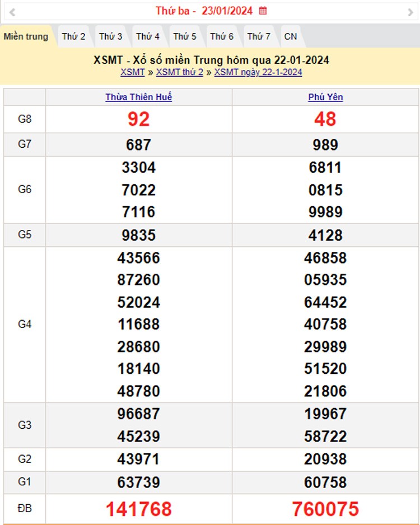Image resolution: width=420 pixels, height=525 pixels.
Task: Open the calendar date picker icon
Action: coord(263,11)
